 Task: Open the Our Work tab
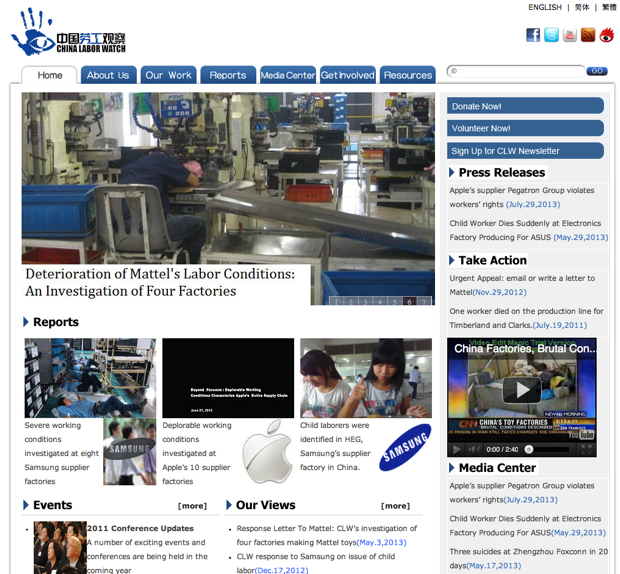(168, 75)
